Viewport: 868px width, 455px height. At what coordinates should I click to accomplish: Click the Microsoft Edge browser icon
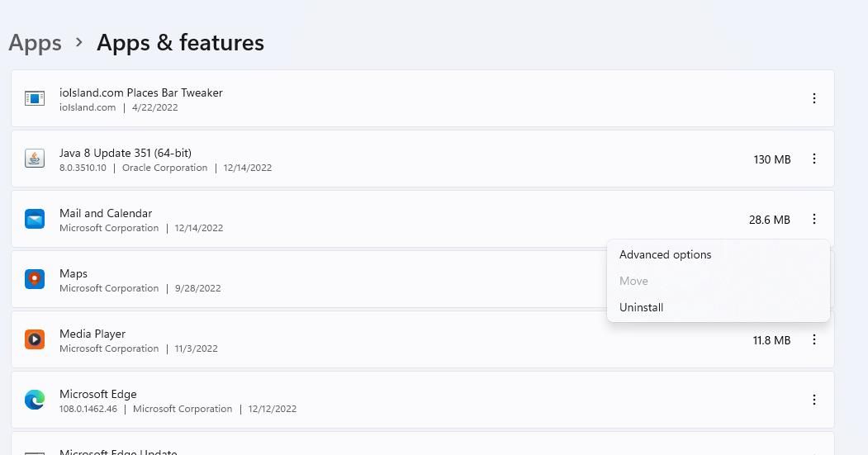(35, 400)
